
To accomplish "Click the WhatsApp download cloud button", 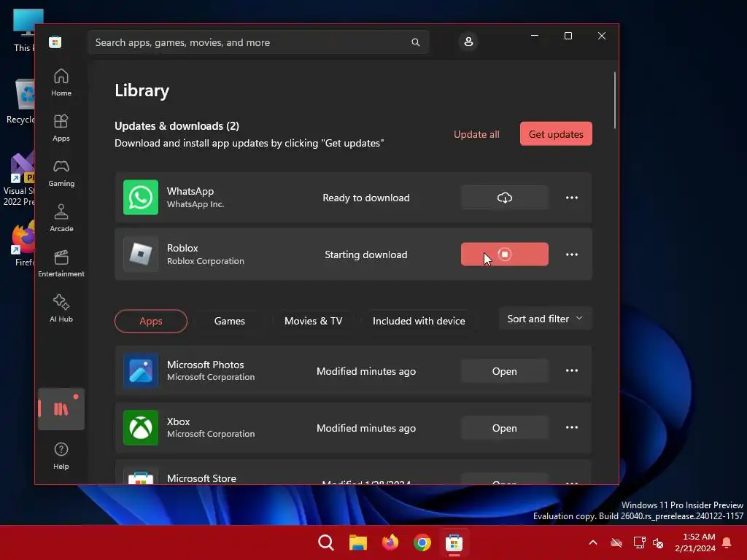I will pos(505,198).
